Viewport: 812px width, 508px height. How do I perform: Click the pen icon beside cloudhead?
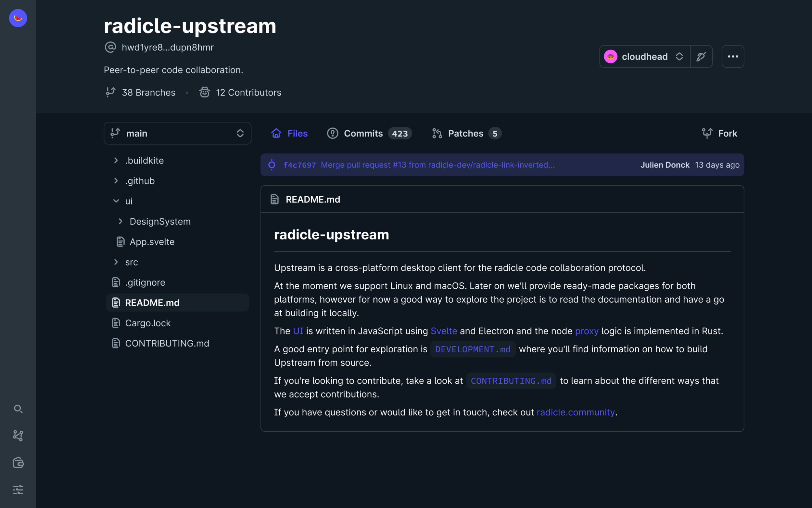701,57
